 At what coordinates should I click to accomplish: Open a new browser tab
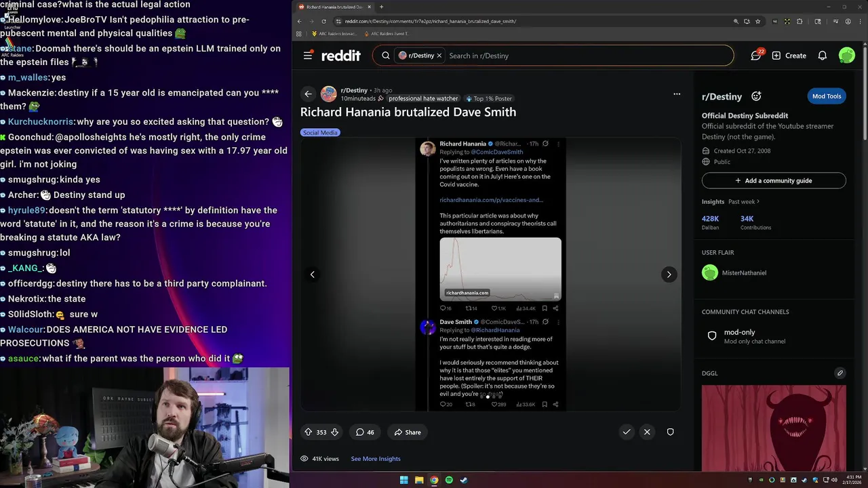coord(381,7)
